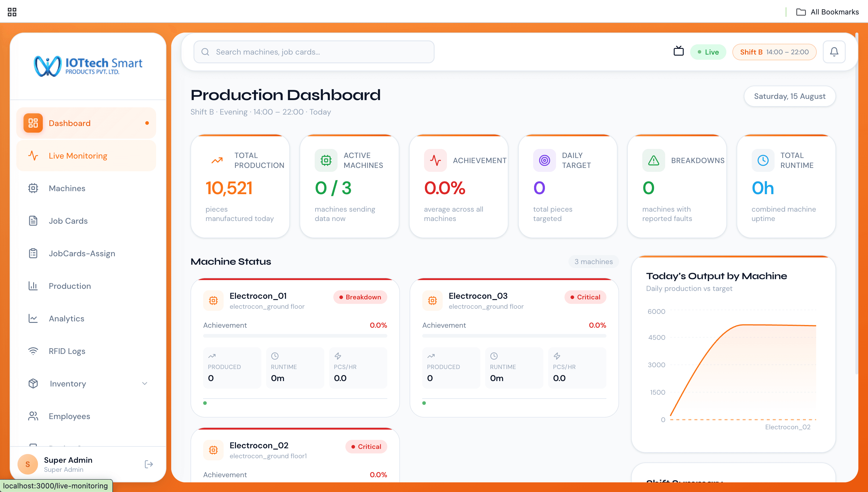This screenshot has width=868, height=492.
Task: Open the Employees page
Action: pyautogui.click(x=86, y=416)
